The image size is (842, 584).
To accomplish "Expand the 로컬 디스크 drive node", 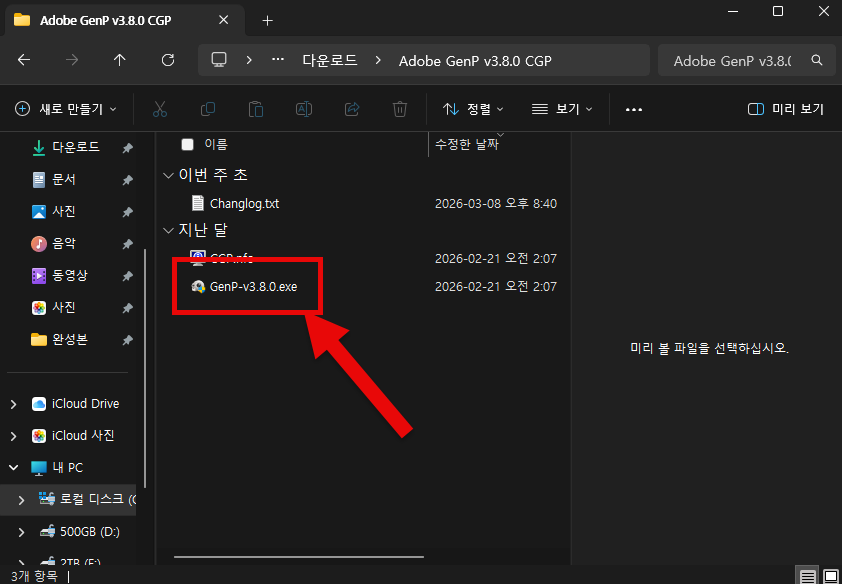I will coord(21,500).
